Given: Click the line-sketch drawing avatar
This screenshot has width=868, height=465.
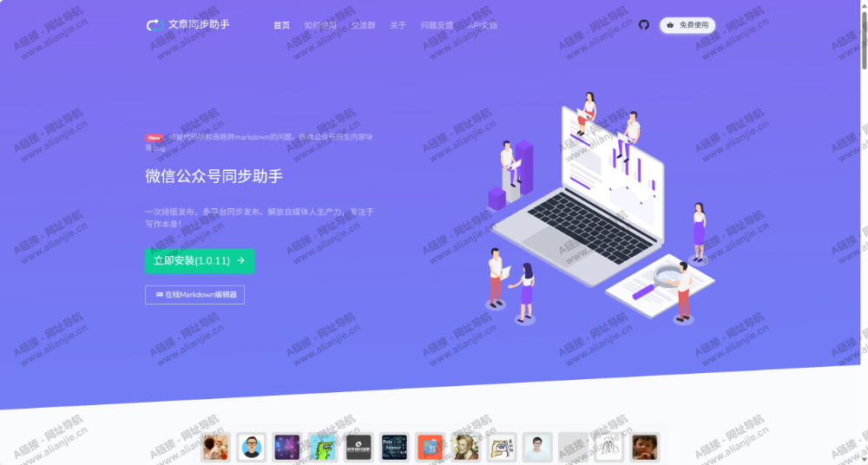Looking at the screenshot, I should pyautogui.click(x=609, y=448).
